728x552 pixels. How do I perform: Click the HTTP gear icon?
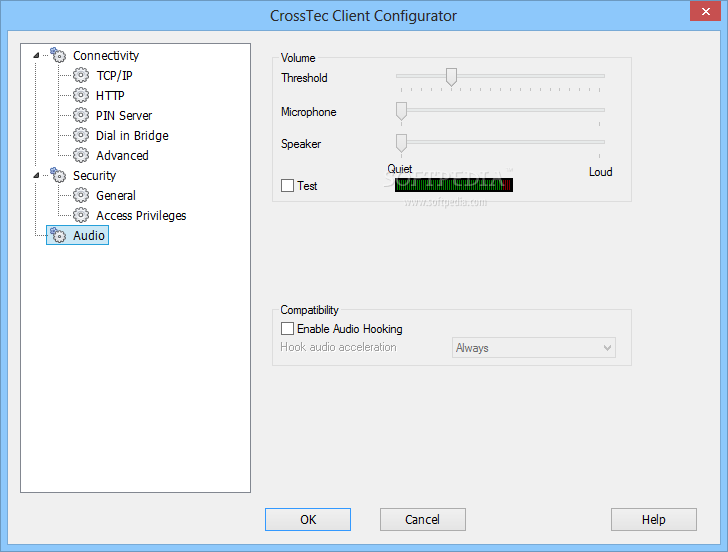[81, 95]
